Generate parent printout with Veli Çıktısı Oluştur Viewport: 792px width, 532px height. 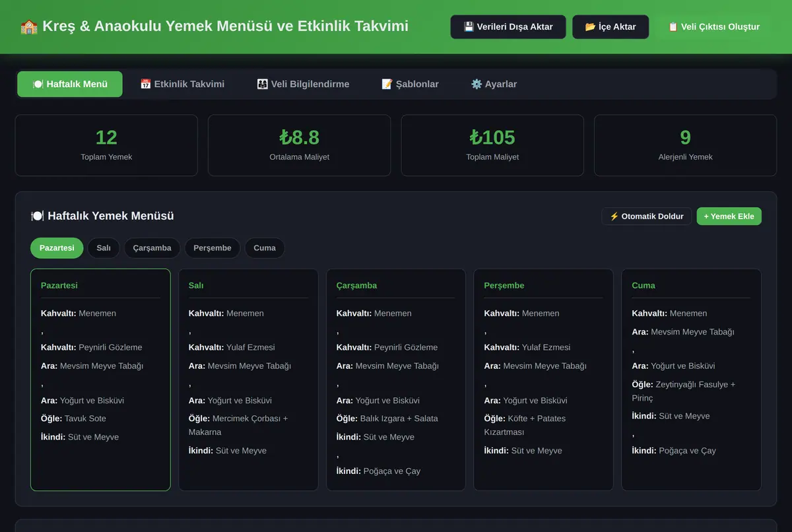coord(714,27)
